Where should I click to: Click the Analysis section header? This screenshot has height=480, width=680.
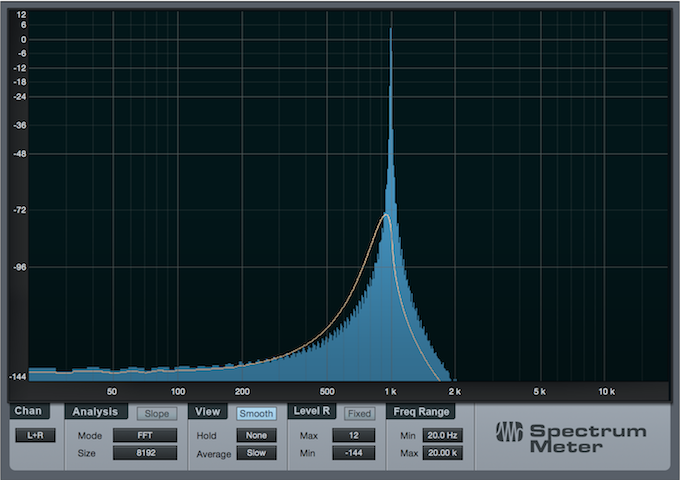(x=95, y=411)
